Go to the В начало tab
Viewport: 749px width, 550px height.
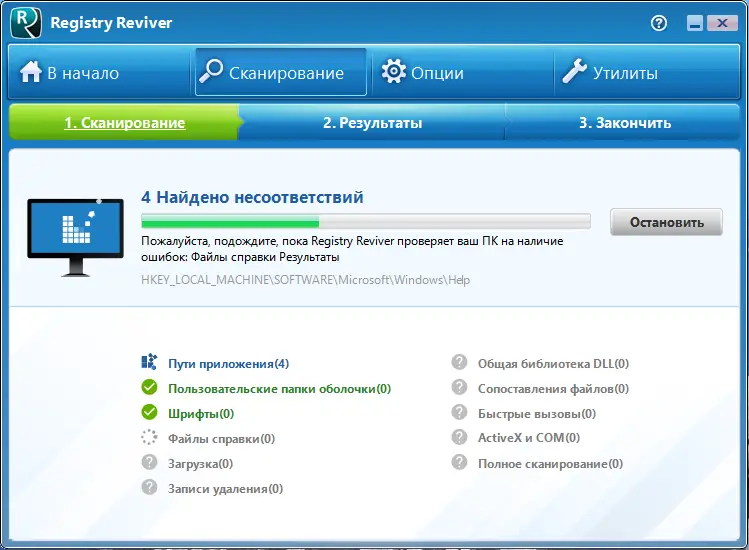(x=99, y=72)
